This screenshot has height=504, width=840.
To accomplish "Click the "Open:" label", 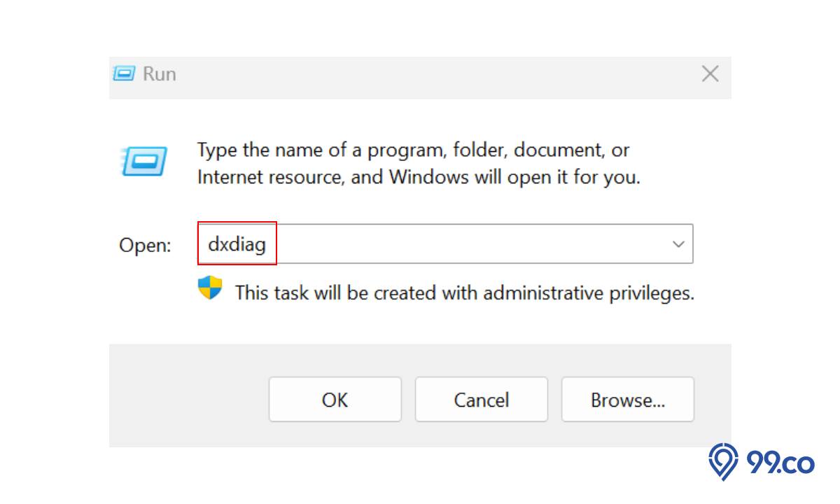I will point(145,246).
